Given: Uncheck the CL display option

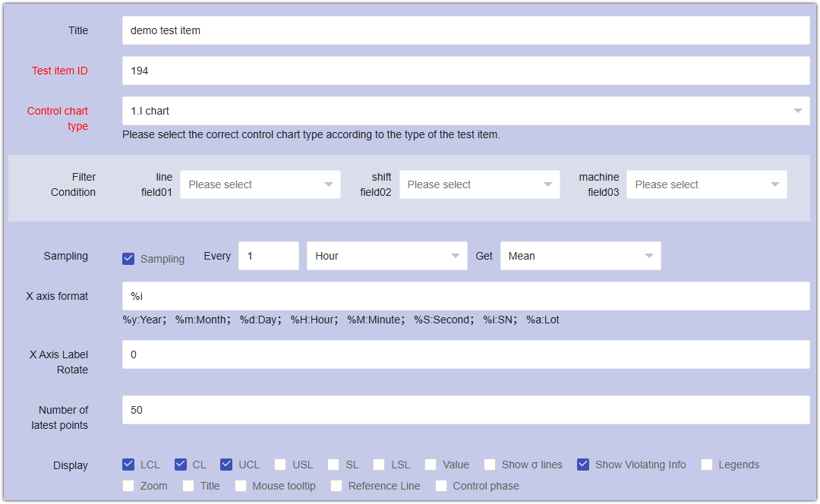Looking at the screenshot, I should 181,464.
